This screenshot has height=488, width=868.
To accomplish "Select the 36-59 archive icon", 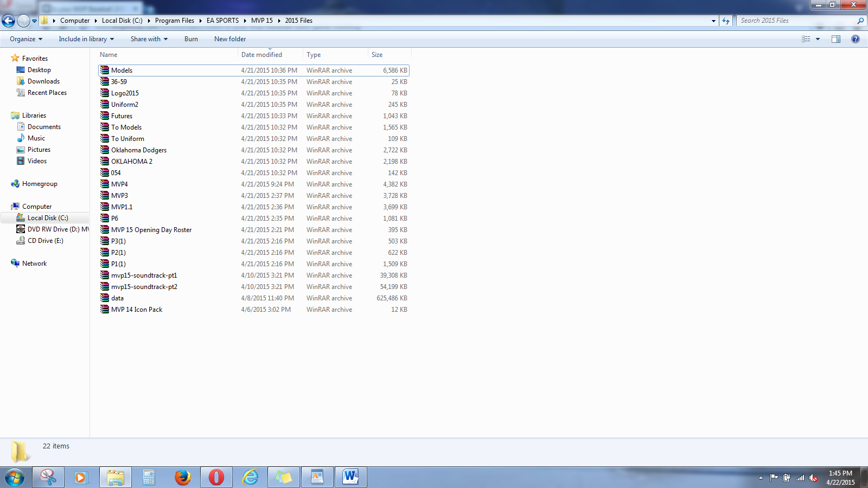I will pyautogui.click(x=105, y=82).
